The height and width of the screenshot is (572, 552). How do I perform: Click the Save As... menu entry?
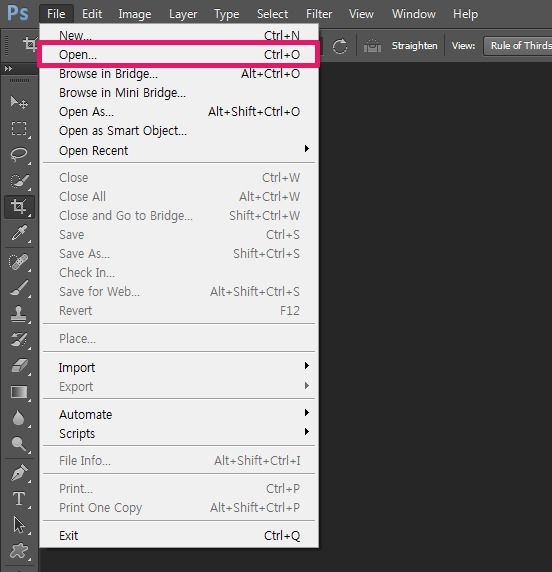coord(179,254)
